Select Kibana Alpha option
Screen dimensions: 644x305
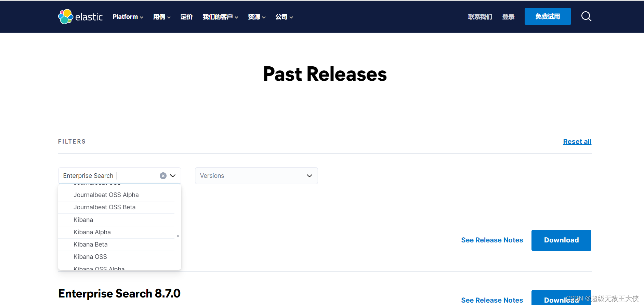pos(116,232)
